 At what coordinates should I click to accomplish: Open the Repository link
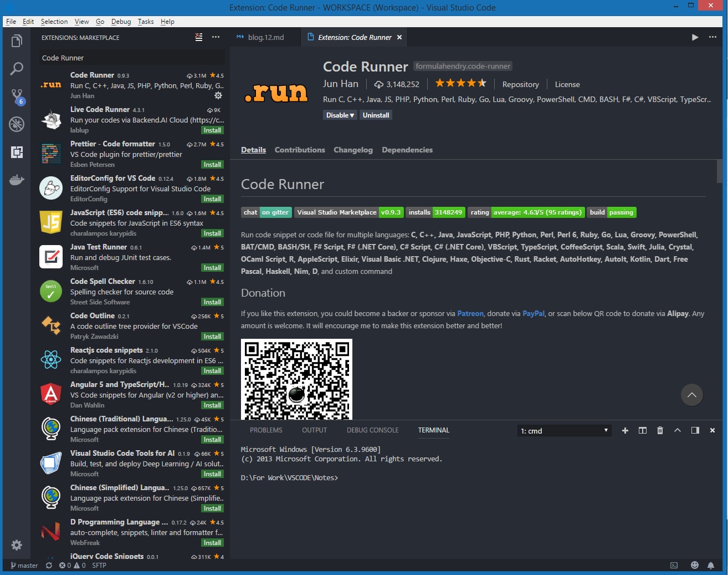click(x=520, y=84)
